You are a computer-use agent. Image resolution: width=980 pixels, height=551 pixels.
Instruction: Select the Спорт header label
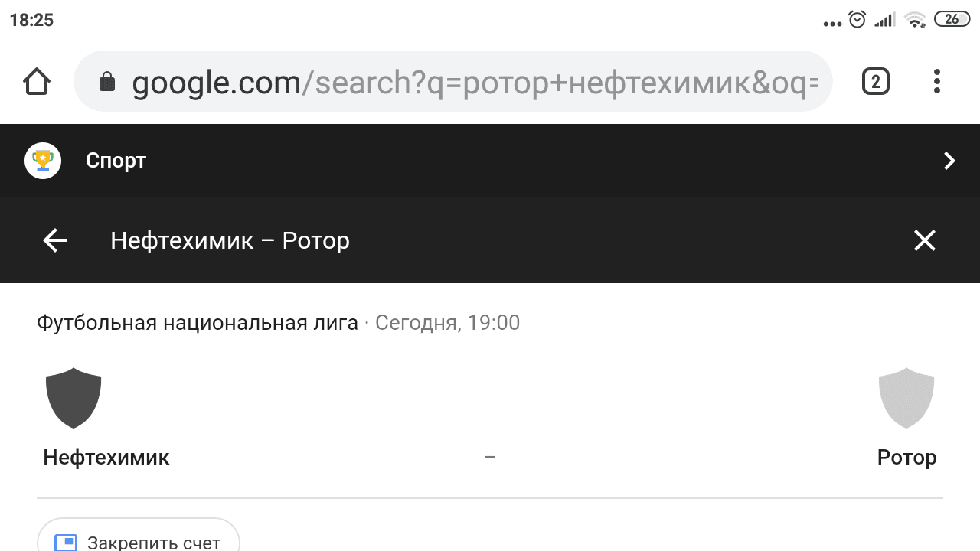(x=116, y=161)
